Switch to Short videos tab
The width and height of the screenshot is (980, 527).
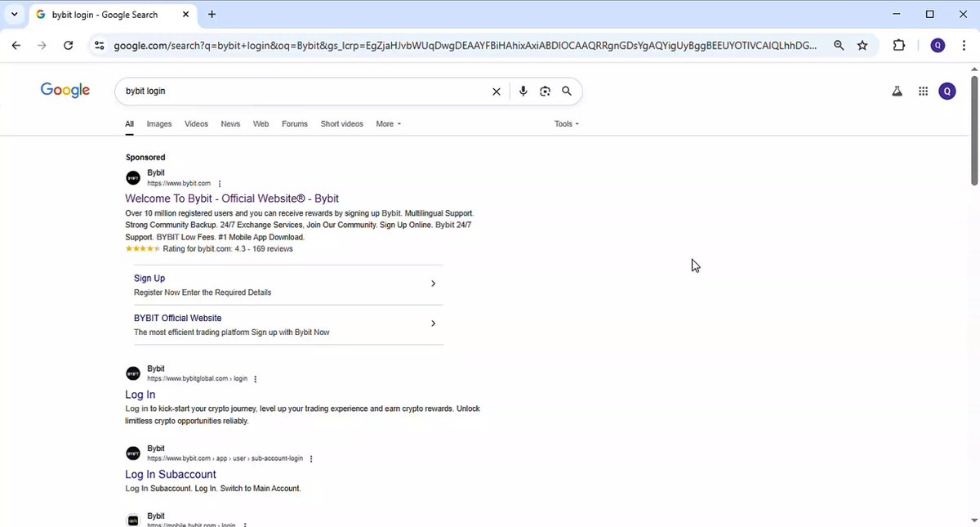[x=341, y=124]
